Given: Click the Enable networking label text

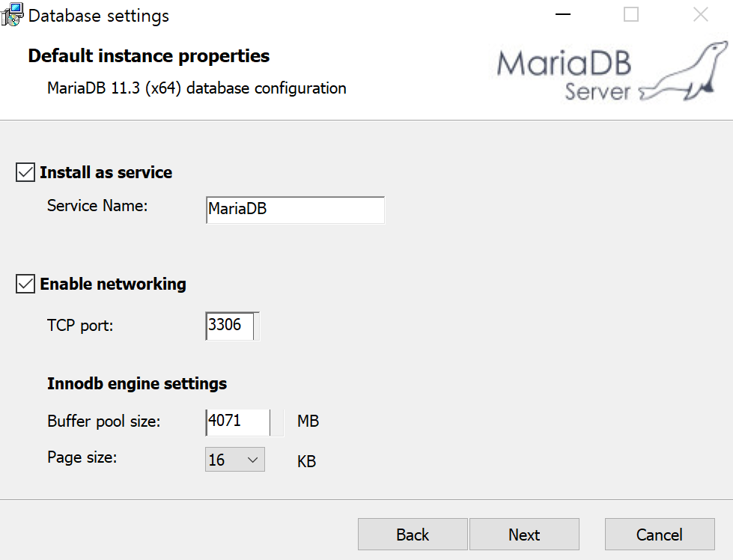Looking at the screenshot, I should (x=112, y=284).
